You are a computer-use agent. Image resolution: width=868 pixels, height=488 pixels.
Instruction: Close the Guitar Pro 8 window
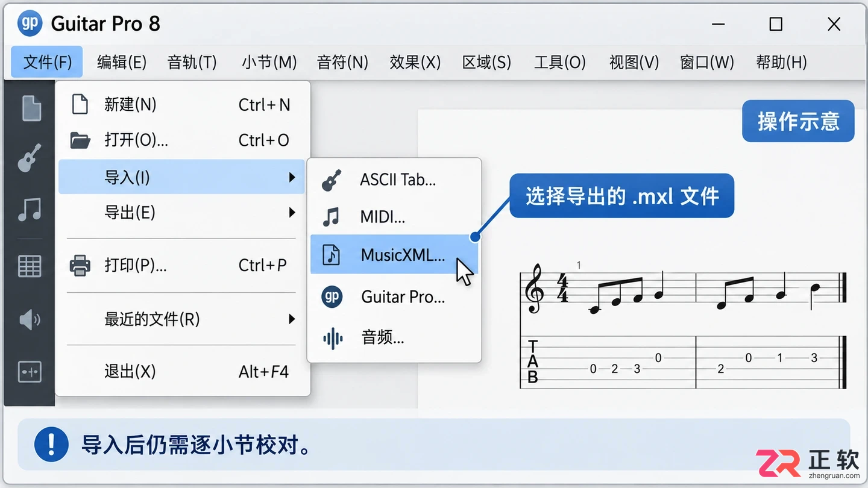[834, 24]
